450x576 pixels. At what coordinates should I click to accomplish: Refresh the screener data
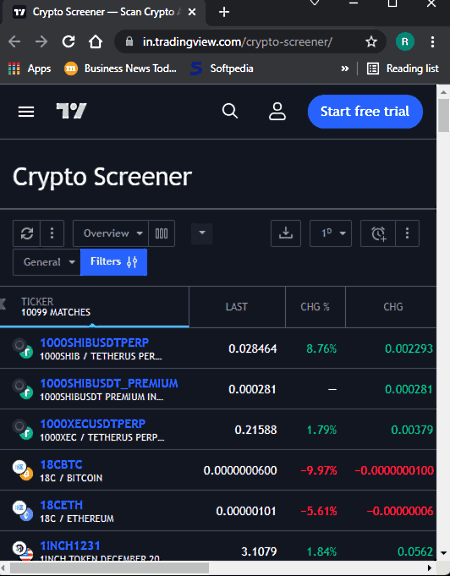coord(26,233)
